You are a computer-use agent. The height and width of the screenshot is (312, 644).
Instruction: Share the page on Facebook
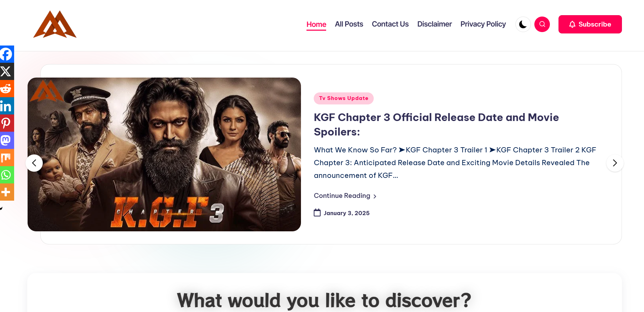[x=7, y=54]
